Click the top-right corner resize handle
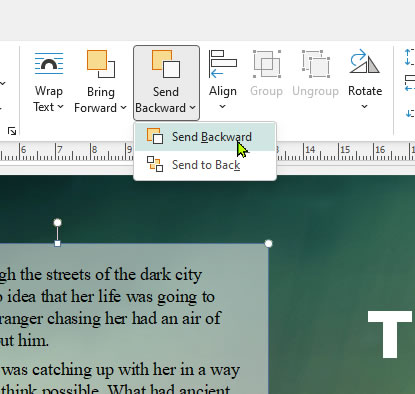Viewport: 415px width, 394px height. (x=268, y=244)
